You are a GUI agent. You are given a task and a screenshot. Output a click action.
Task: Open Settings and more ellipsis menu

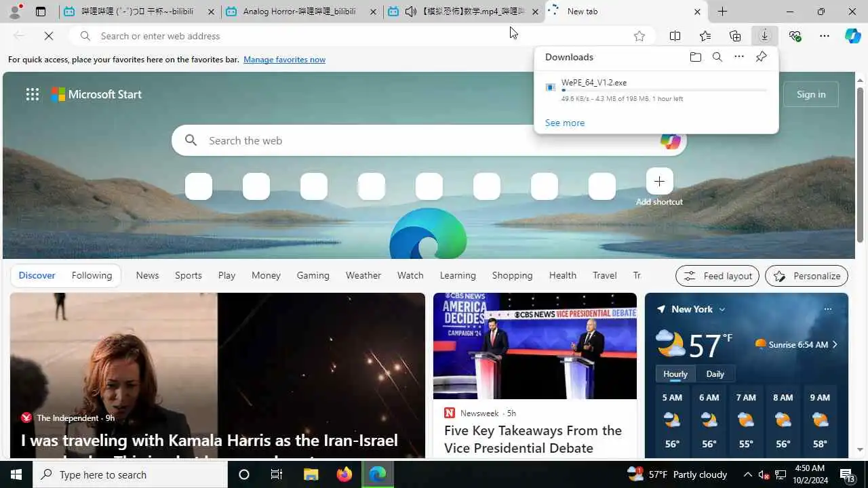click(x=825, y=36)
